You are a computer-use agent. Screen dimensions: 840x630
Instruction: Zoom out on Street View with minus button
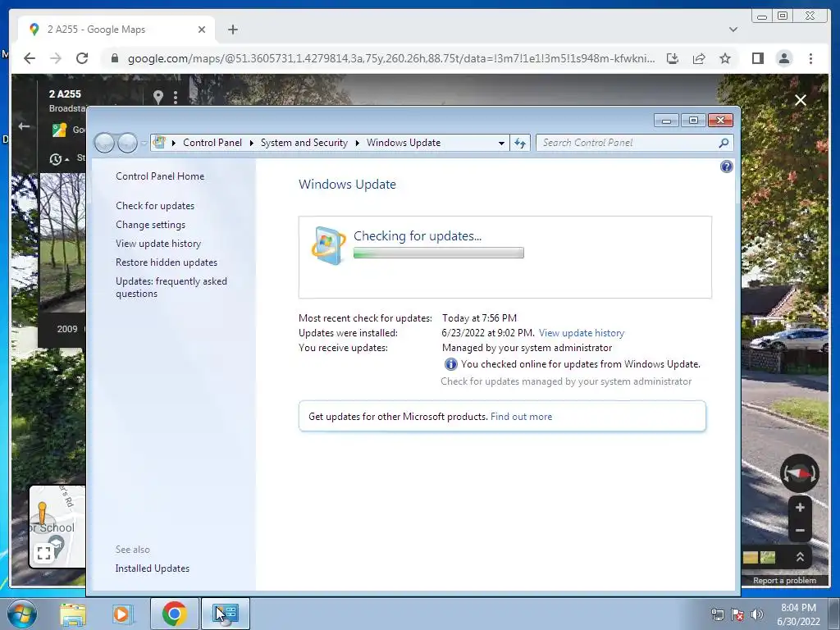(x=800, y=531)
